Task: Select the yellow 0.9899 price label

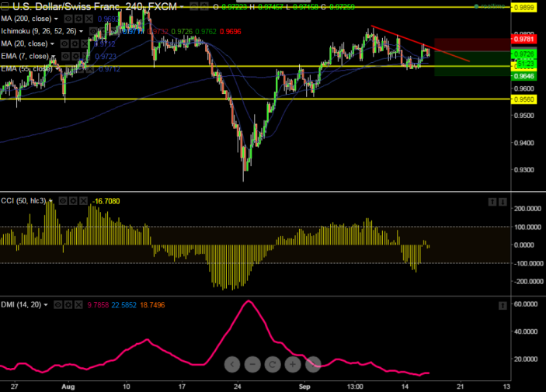Action: [x=523, y=7]
